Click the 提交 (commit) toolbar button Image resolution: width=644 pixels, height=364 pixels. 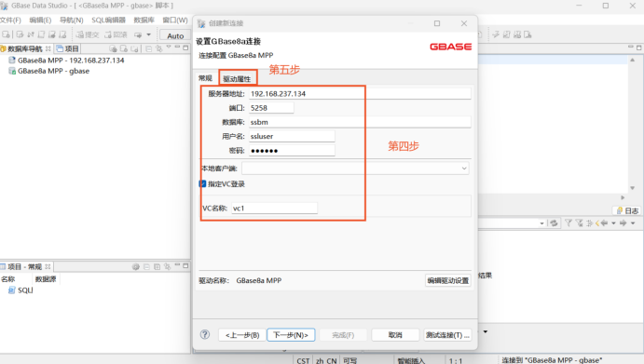pos(88,34)
